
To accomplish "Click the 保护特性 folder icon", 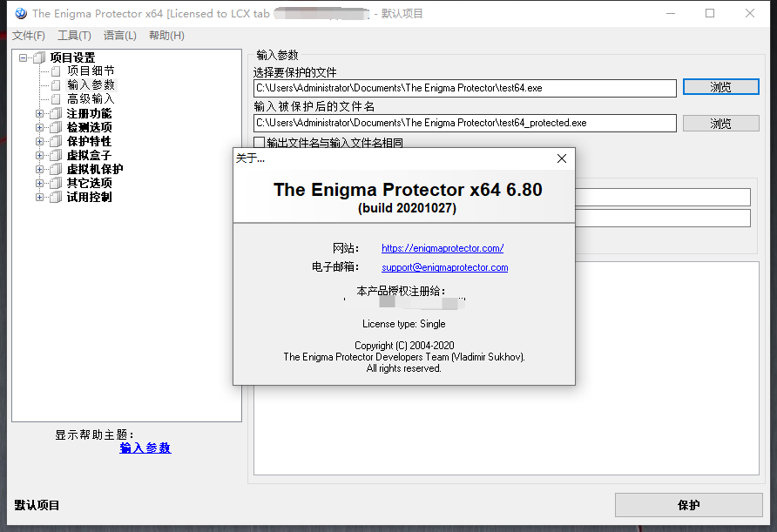I will [56, 141].
